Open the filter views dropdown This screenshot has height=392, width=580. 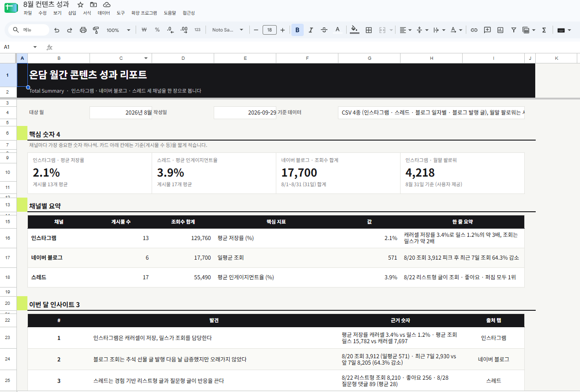pos(529,30)
